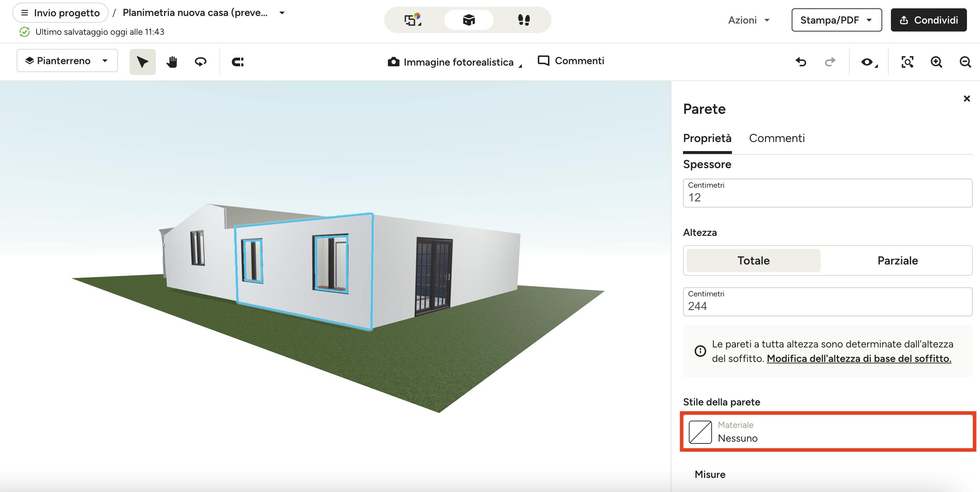Open the Pianterreno floor selector
The width and height of the screenshot is (980, 492).
point(67,61)
